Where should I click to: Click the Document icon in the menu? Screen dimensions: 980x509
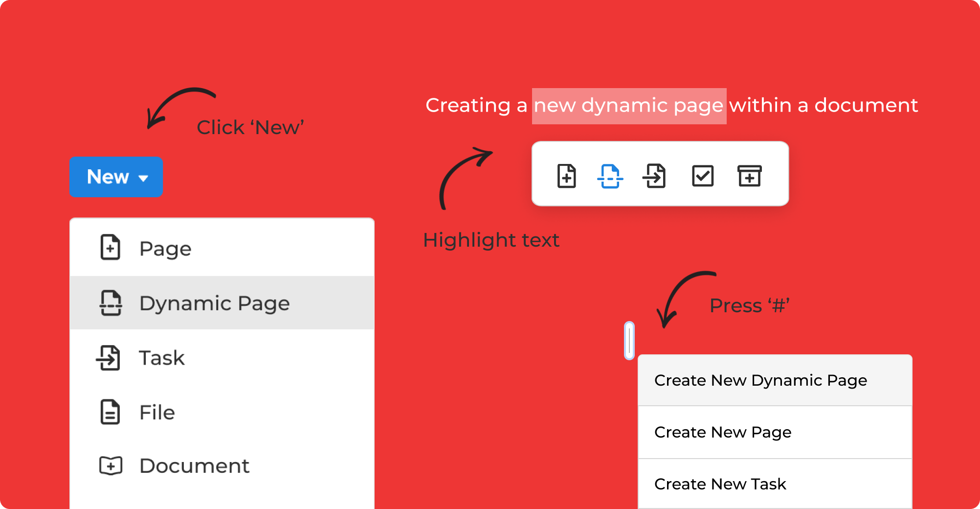[x=111, y=465]
